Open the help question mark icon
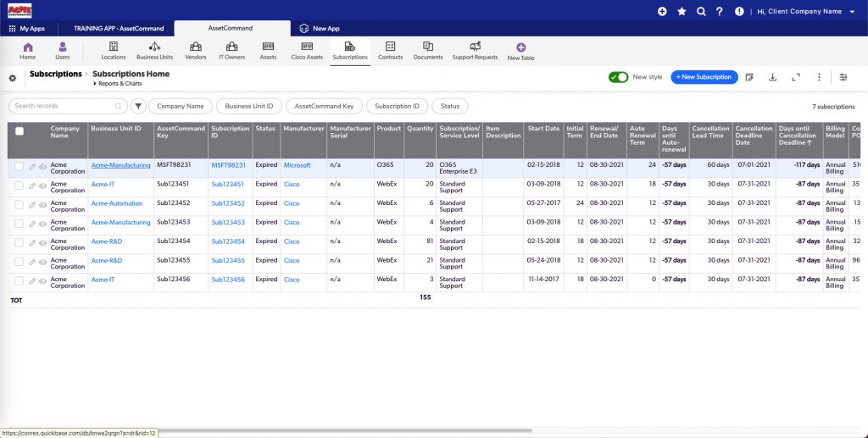 pyautogui.click(x=719, y=11)
